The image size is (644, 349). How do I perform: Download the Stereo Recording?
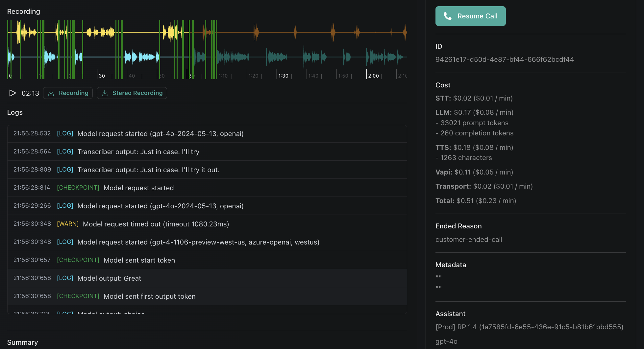(132, 93)
